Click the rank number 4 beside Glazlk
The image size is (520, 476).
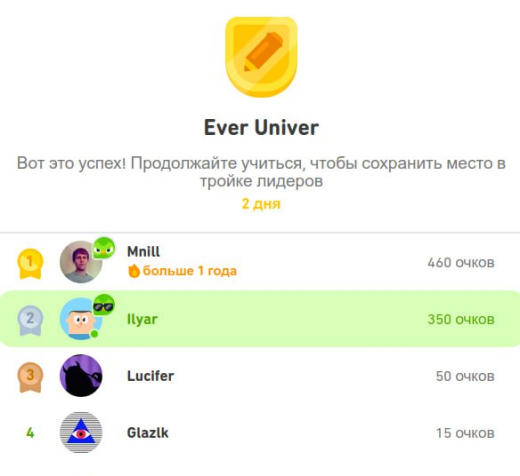(30, 433)
